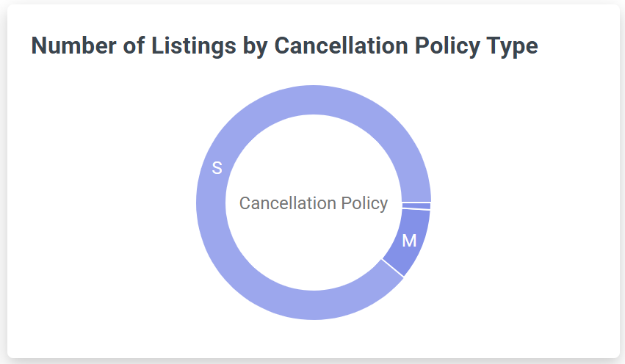Viewport: 625px width, 364px height.
Task: Click the "M" label on the donut ring
Action: tap(409, 241)
